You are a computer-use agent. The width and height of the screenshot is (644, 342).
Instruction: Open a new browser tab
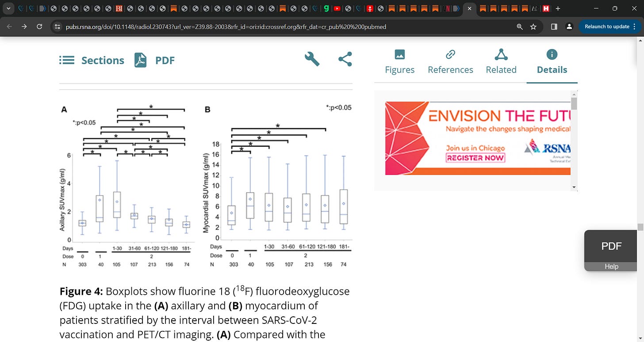(558, 8)
